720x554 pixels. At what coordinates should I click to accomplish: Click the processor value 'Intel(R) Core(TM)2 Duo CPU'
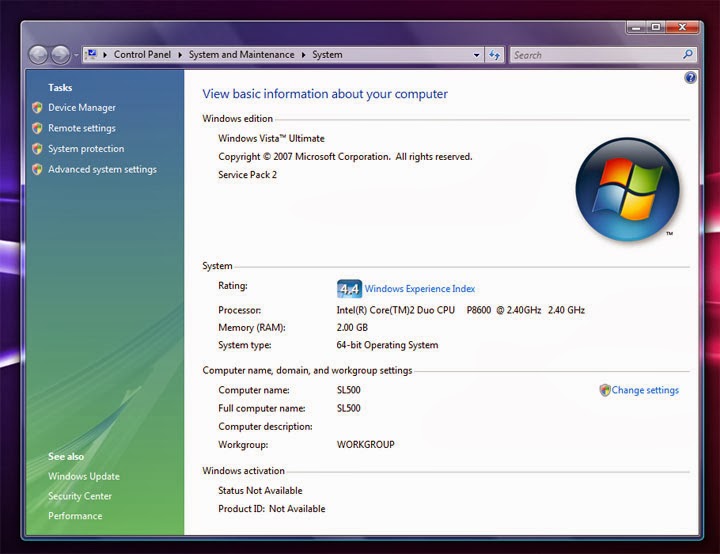click(x=396, y=310)
